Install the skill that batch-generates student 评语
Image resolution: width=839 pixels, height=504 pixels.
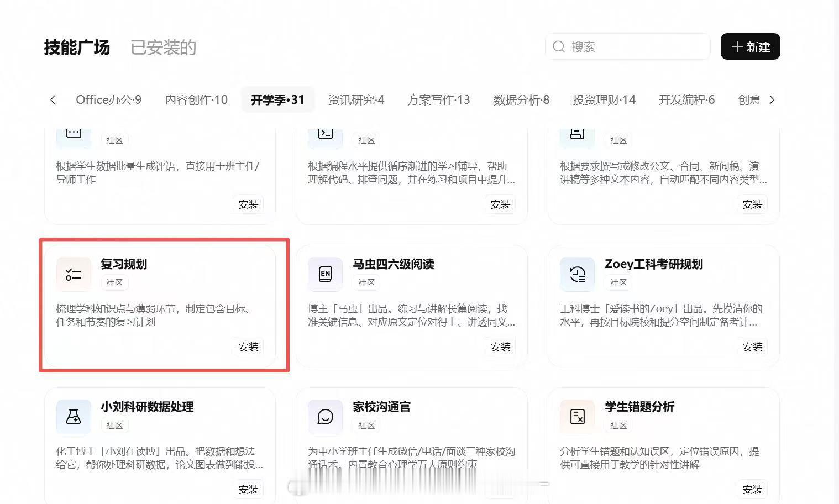248,204
